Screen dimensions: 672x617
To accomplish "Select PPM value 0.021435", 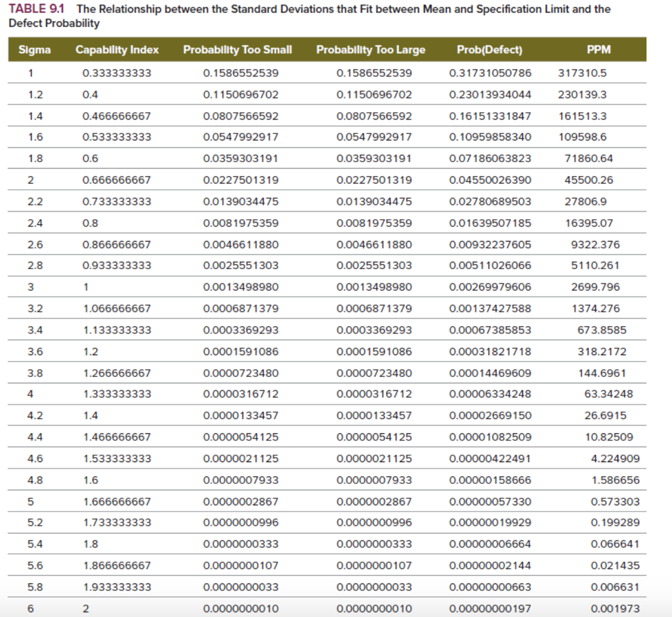I will pos(615,566).
